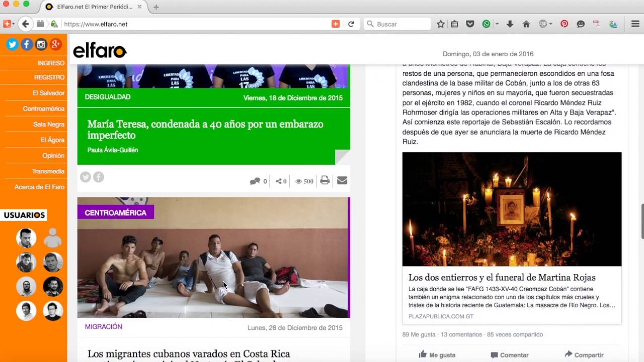The height and width of the screenshot is (362, 644).
Task: Open comments on María Teresa article
Action: pyautogui.click(x=255, y=181)
